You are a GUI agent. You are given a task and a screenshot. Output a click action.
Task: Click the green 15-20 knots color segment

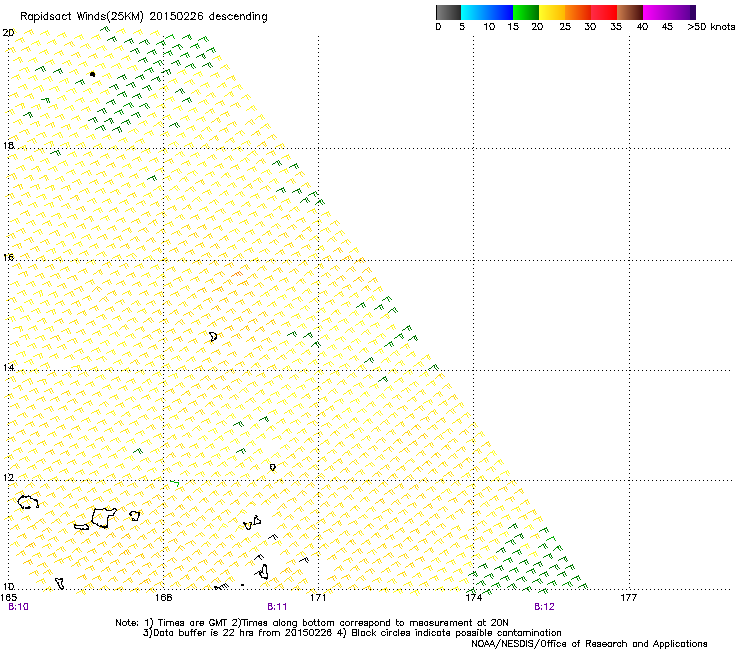tap(526, 12)
